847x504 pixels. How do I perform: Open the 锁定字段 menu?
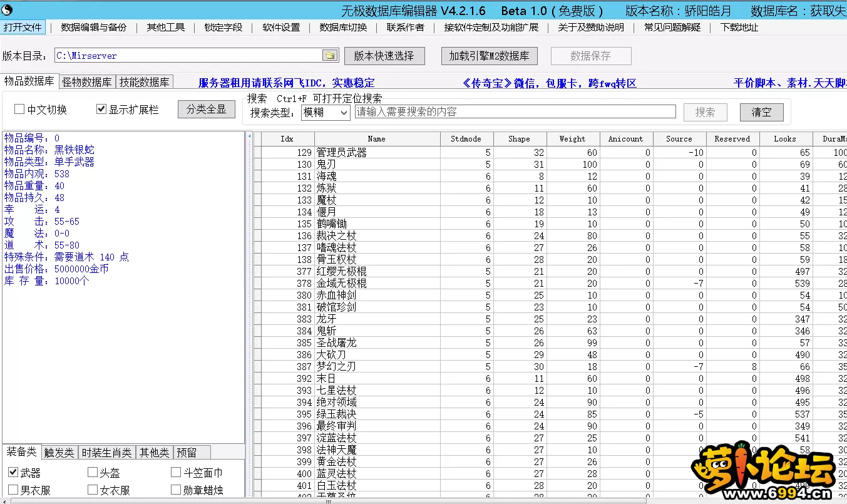tap(223, 28)
